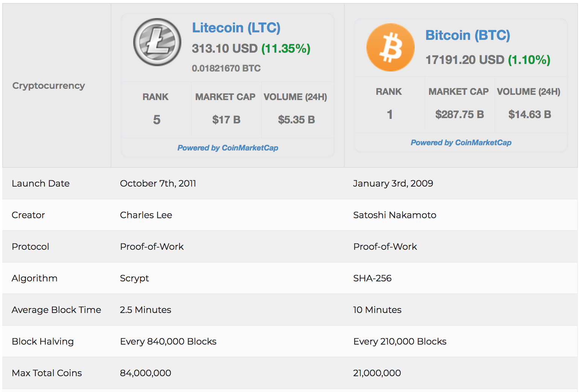Viewport: 581px width, 392px height.
Task: Click Bitcoin's $14.63 B 24H volume
Action: click(529, 114)
